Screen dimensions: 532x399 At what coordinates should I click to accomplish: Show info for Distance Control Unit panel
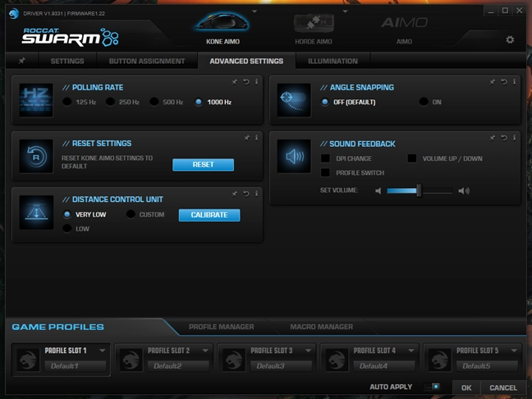[256, 194]
